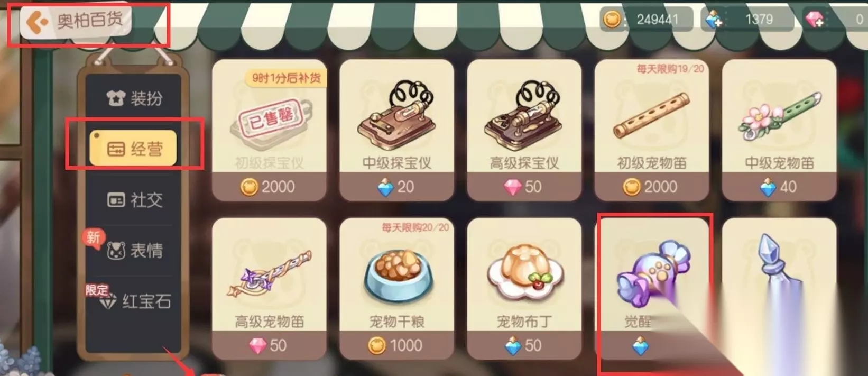Screen dimensions: 868x376
Task: Go to the 红宝石 ruby tab
Action: (x=134, y=301)
